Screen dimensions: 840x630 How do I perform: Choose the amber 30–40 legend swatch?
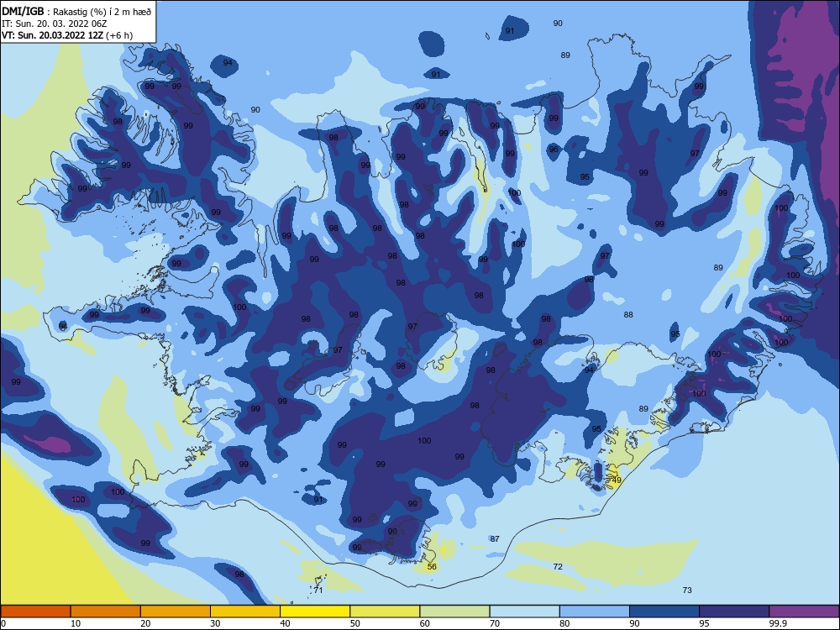(x=245, y=612)
